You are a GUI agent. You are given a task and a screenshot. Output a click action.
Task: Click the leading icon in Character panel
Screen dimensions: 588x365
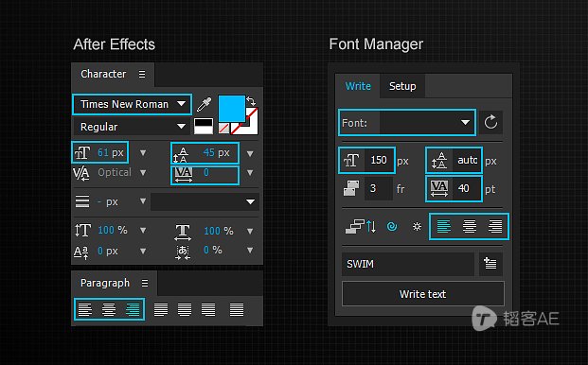[180, 155]
